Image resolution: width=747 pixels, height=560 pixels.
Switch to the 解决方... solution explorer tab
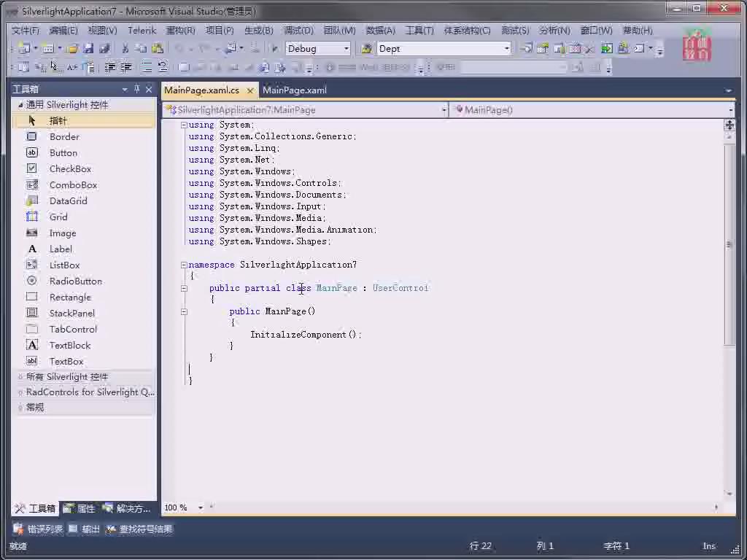(x=127, y=508)
